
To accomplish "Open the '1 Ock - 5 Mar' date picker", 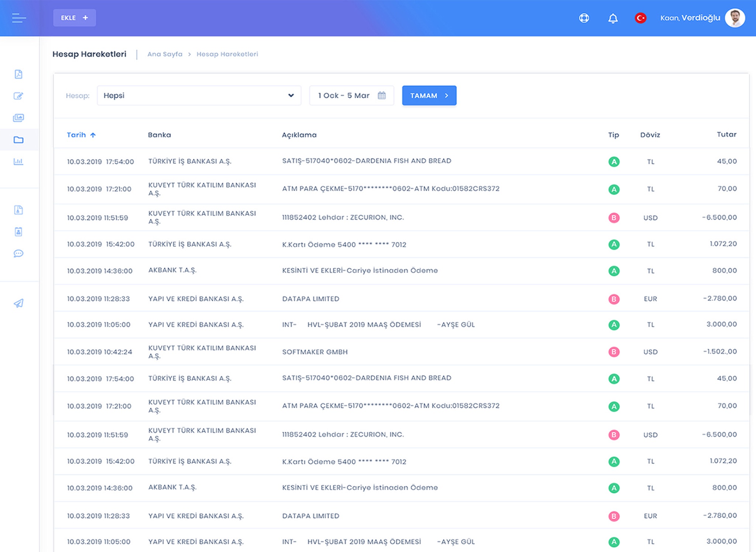I will (351, 96).
